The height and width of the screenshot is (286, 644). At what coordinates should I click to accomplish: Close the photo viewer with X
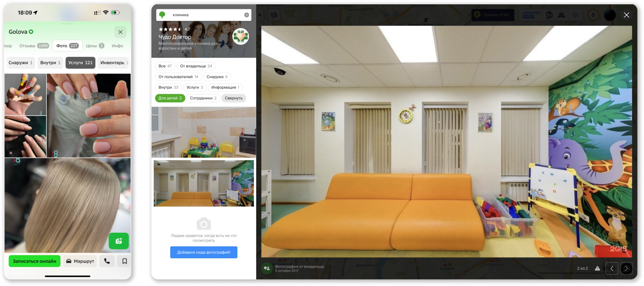(626, 15)
